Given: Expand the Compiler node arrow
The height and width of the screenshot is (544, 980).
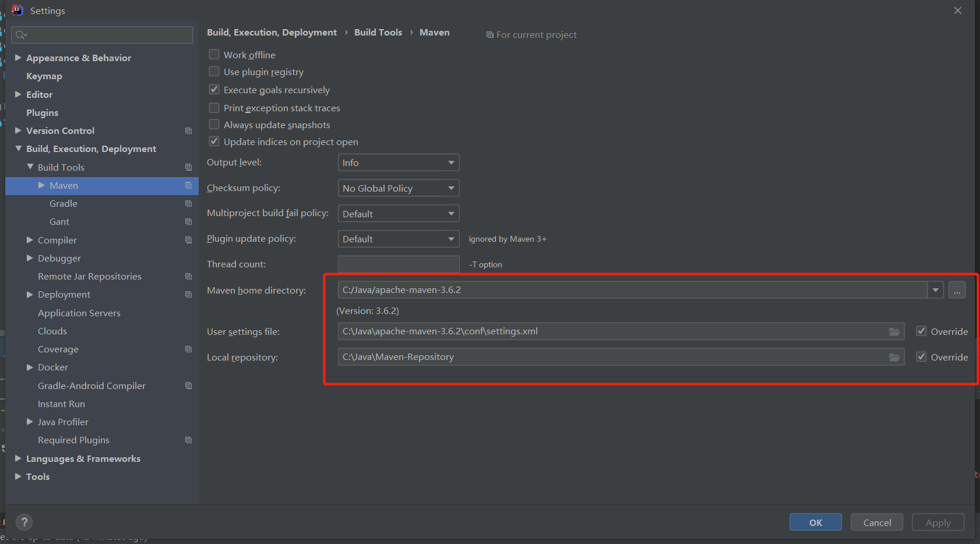Looking at the screenshot, I should [30, 239].
